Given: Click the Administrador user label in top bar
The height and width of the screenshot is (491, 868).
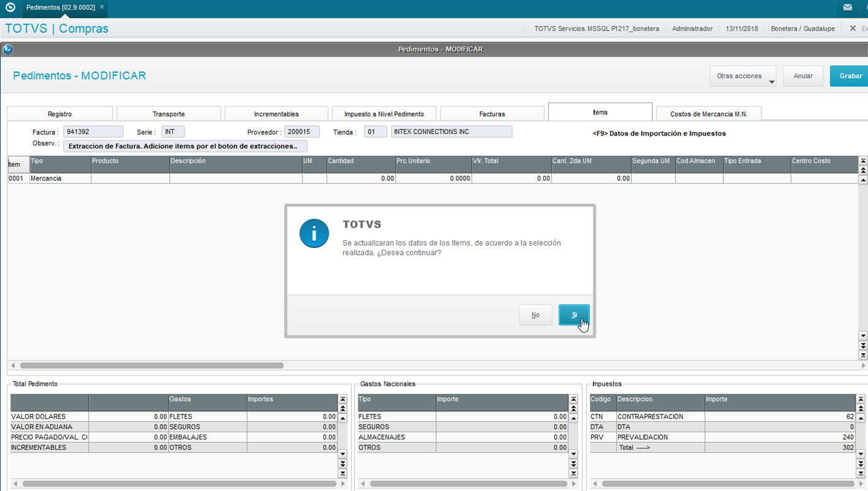Looking at the screenshot, I should 692,29.
